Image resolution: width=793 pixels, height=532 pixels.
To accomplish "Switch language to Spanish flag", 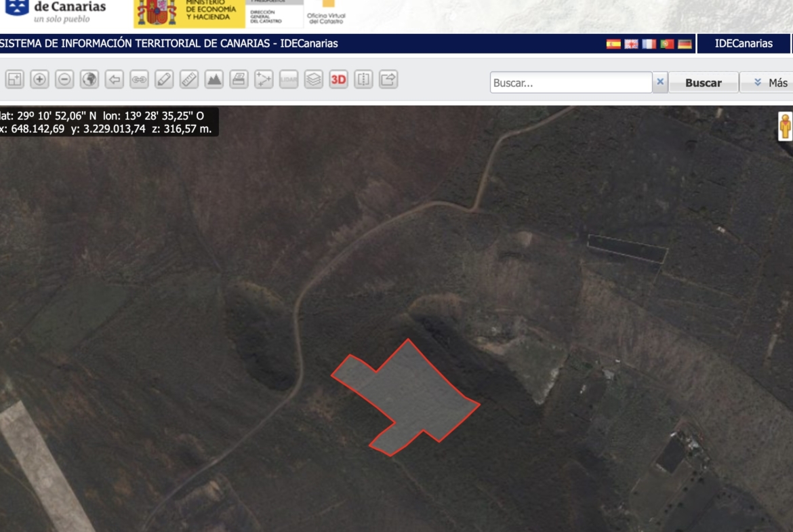I will click(x=613, y=44).
